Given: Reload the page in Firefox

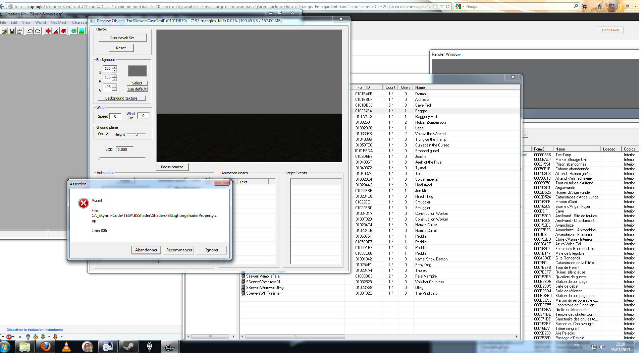Looking at the screenshot, I should pos(447,6).
